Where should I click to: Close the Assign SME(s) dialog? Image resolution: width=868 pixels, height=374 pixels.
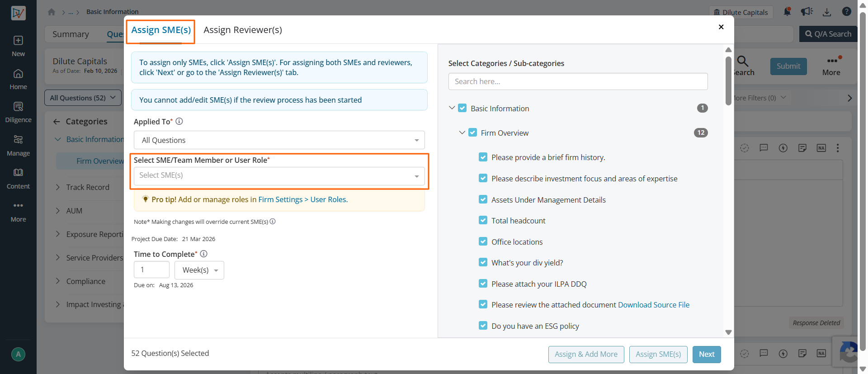pyautogui.click(x=721, y=27)
